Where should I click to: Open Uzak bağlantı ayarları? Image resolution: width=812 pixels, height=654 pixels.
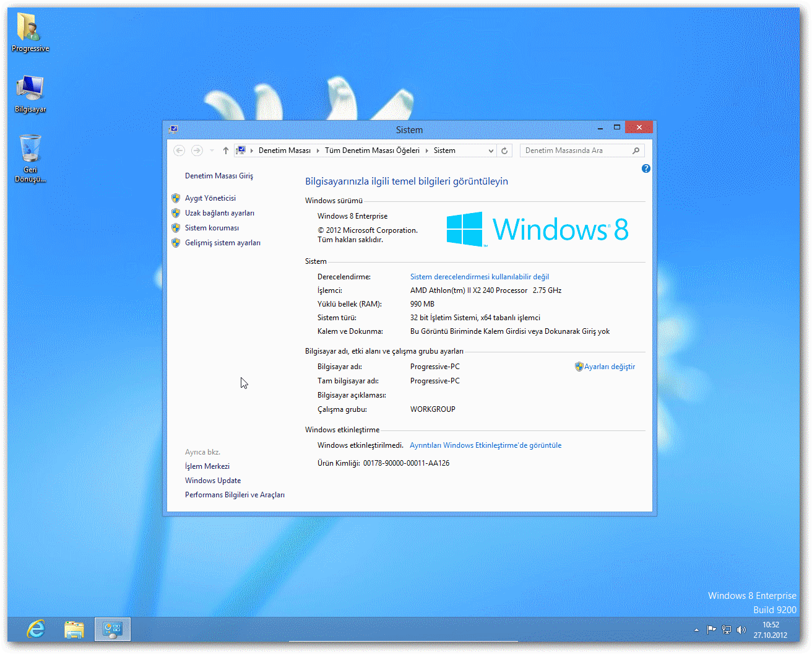[x=220, y=213]
